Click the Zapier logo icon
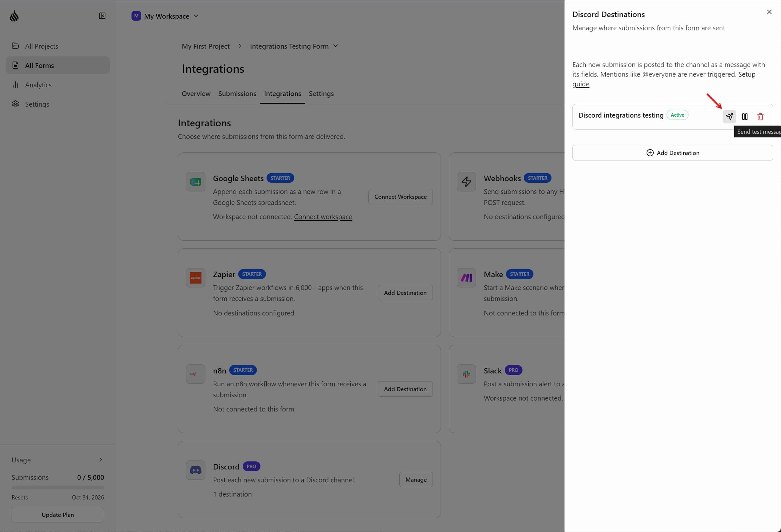This screenshot has width=781, height=532. [x=196, y=278]
